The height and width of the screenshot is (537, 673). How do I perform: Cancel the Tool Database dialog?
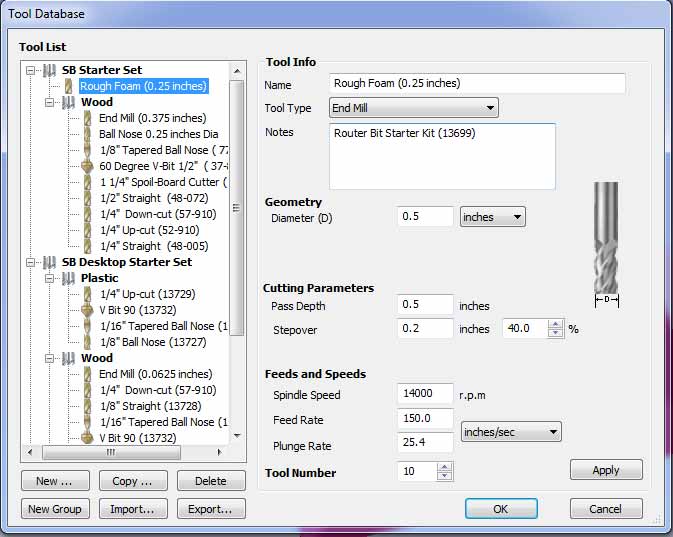(x=606, y=509)
